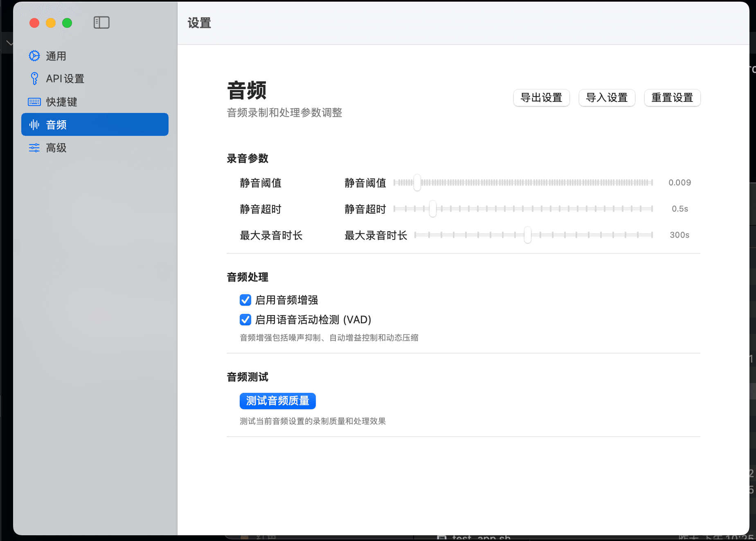Open the API设置 section
Image resolution: width=756 pixels, height=541 pixels.
[x=95, y=79]
